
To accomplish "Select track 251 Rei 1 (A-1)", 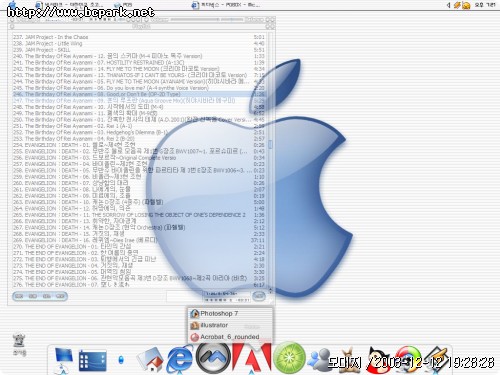I will (139, 126).
